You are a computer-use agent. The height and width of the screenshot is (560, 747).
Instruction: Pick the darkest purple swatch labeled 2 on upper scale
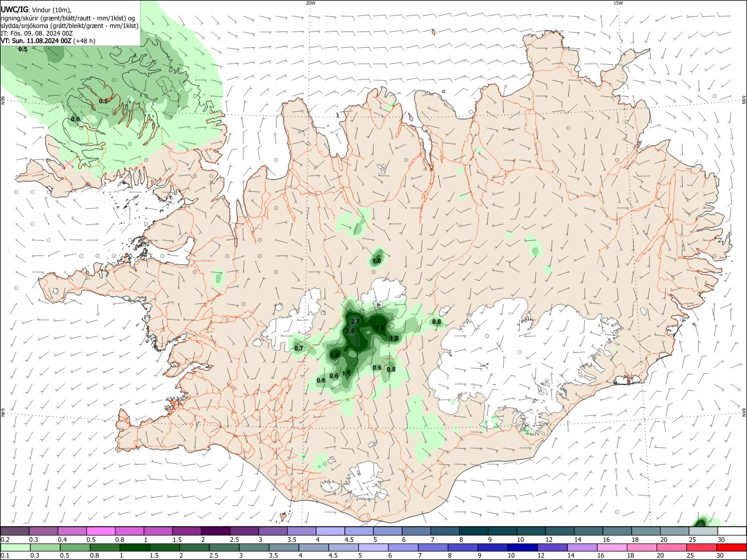[215, 531]
